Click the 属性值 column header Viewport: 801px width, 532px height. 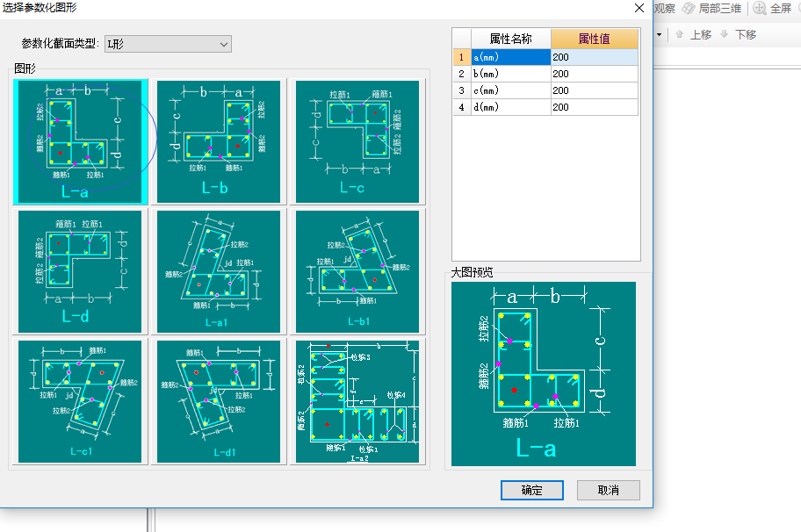(594, 39)
